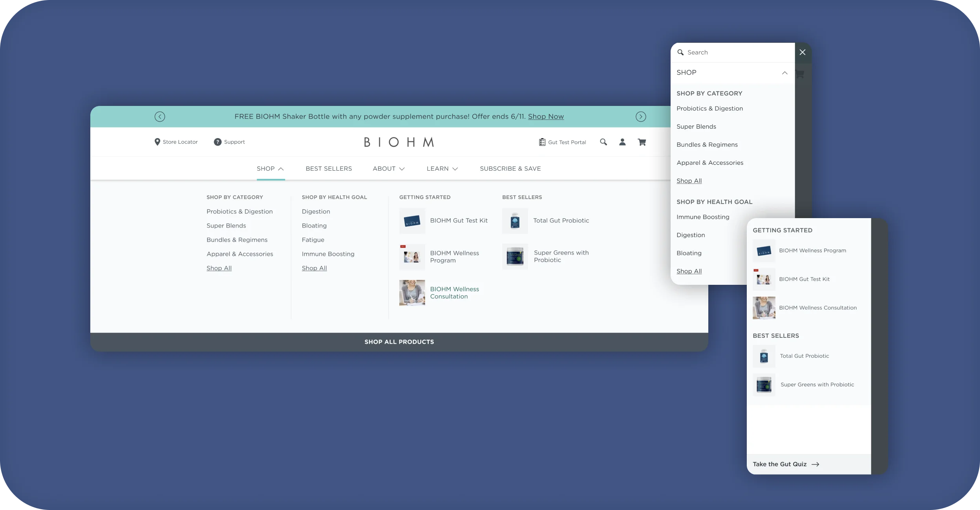The image size is (980, 510).
Task: Click the SHOP ALL PRODUCTS bar
Action: click(399, 342)
